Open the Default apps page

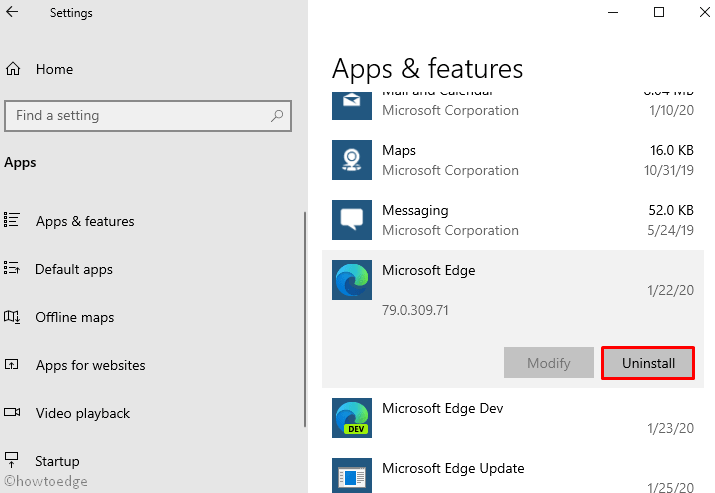point(74,270)
